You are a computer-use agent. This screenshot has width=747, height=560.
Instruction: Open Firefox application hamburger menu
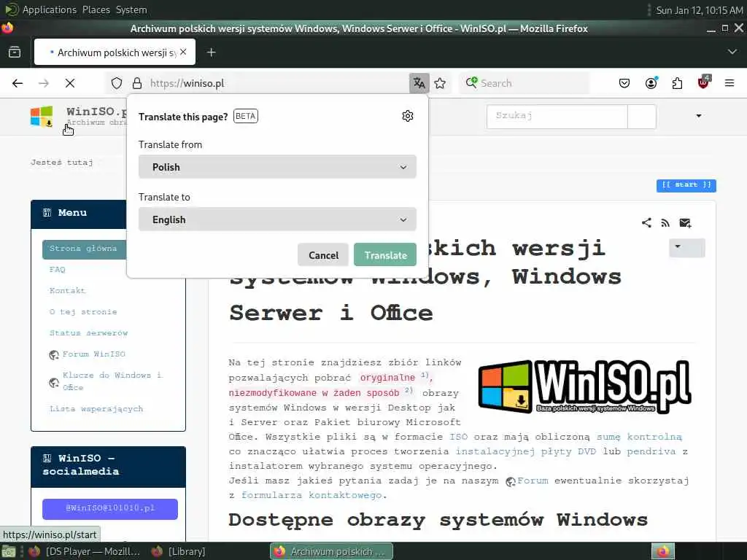[x=729, y=83]
